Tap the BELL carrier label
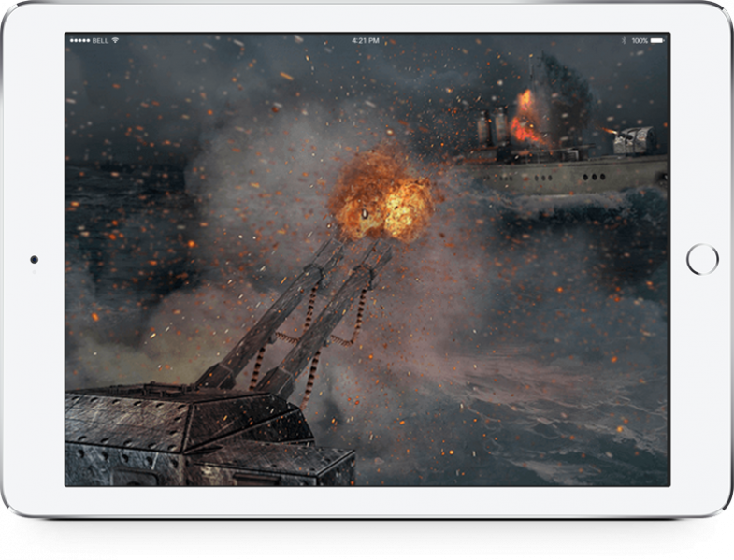The height and width of the screenshot is (560, 734). pos(99,41)
